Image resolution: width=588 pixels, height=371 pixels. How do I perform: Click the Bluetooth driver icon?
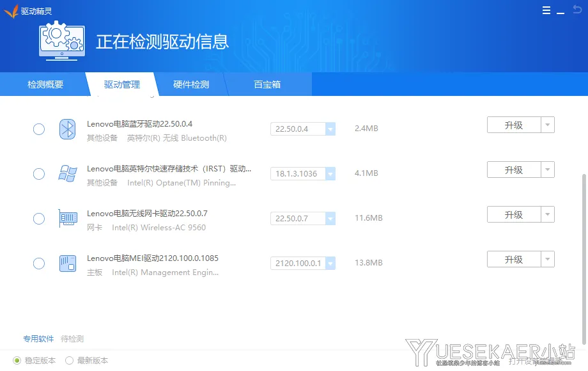pos(68,129)
